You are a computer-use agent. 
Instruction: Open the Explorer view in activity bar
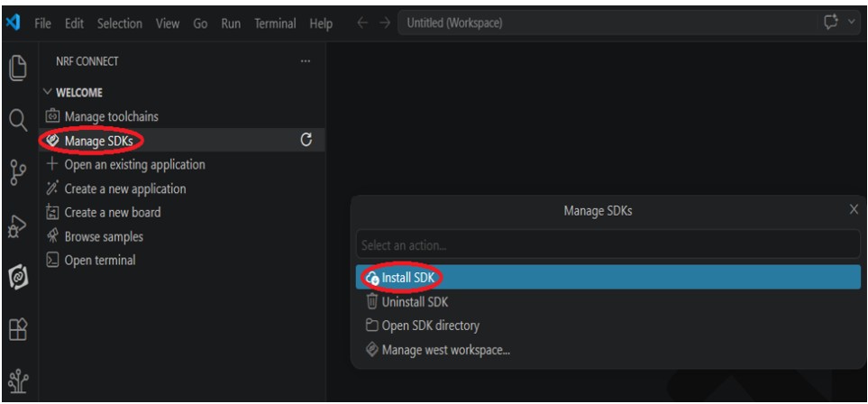(18, 67)
